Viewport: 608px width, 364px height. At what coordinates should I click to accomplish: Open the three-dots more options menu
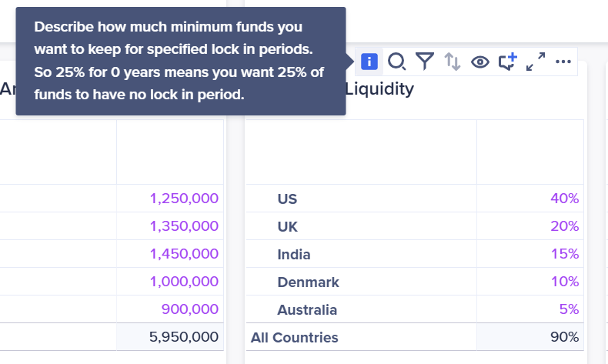click(563, 62)
